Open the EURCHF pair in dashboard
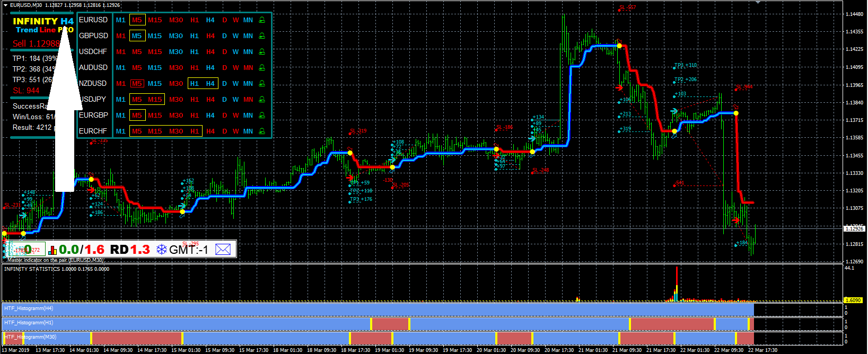Viewport: 868px width, 354px height. (x=93, y=131)
